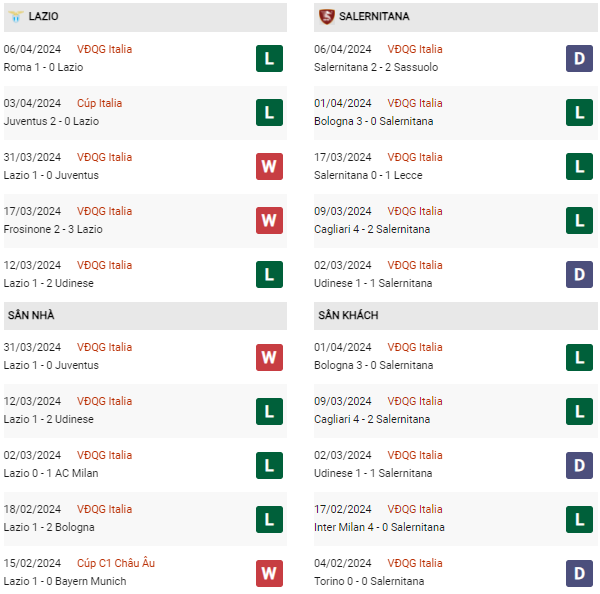Click the L badge for Salernitana 0 - 1 Lecce
This screenshot has height=594, width=600.
point(579,166)
